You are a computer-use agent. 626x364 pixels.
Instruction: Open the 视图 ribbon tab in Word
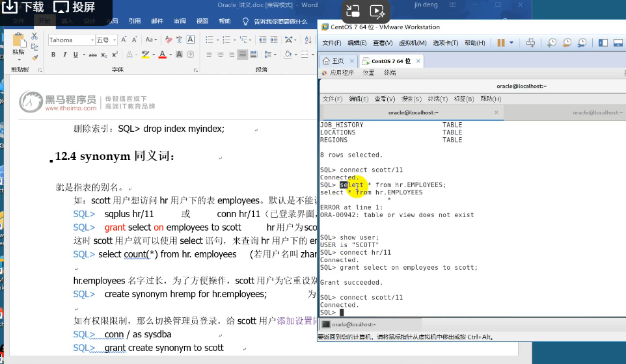(202, 21)
